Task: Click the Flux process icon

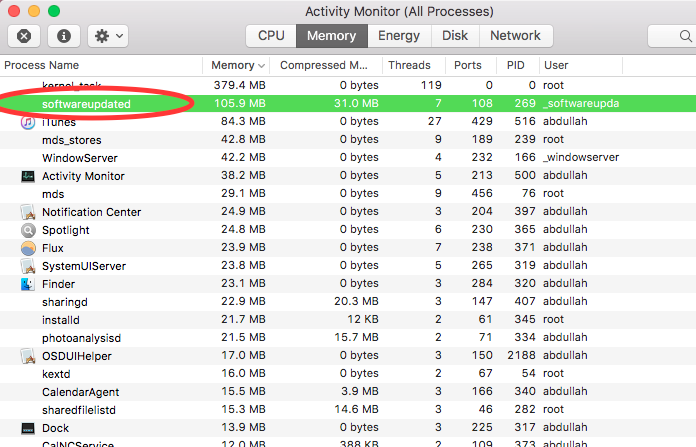Action: pos(28,248)
